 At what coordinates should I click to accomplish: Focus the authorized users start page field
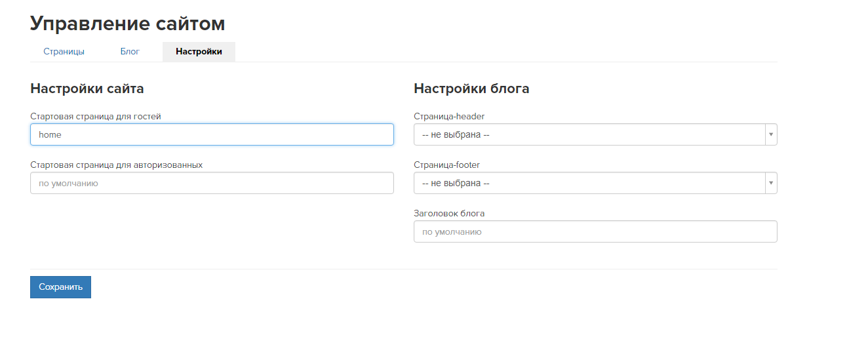click(212, 183)
